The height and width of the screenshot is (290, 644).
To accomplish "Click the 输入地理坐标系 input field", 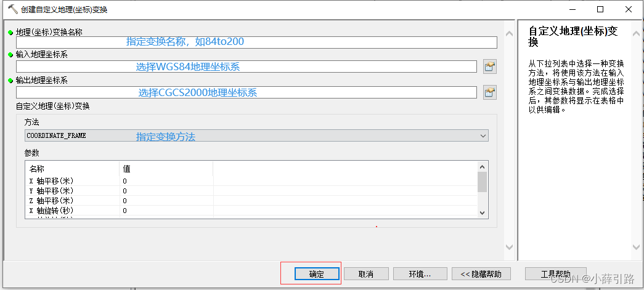I will click(x=247, y=67).
